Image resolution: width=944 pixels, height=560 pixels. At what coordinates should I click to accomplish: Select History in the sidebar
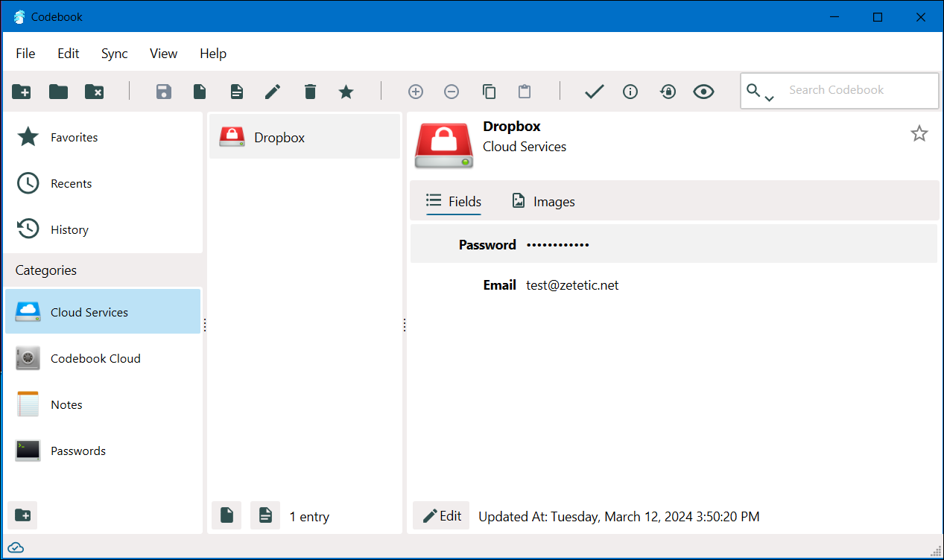coord(103,229)
